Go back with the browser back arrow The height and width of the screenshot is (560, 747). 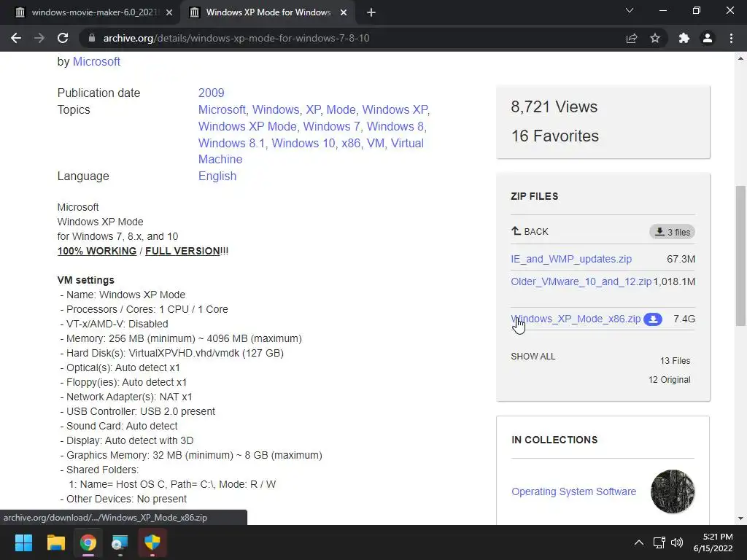click(16, 38)
